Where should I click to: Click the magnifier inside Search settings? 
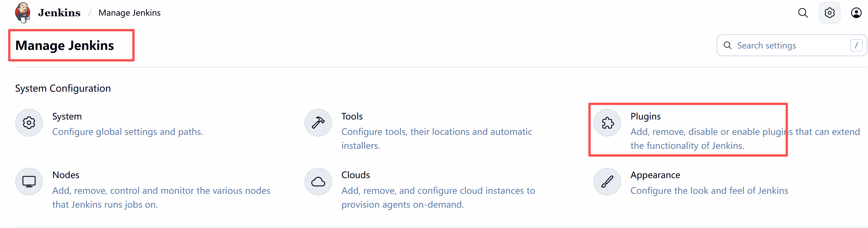728,46
